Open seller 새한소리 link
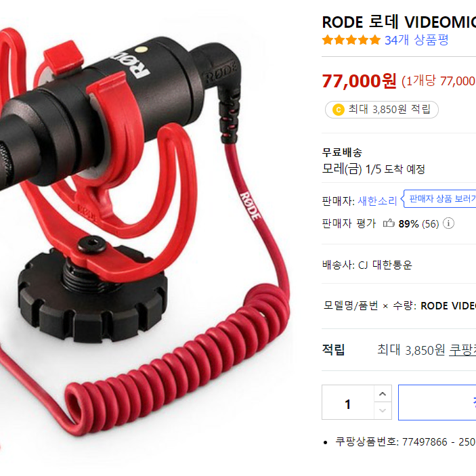The image size is (476, 476). (377, 201)
